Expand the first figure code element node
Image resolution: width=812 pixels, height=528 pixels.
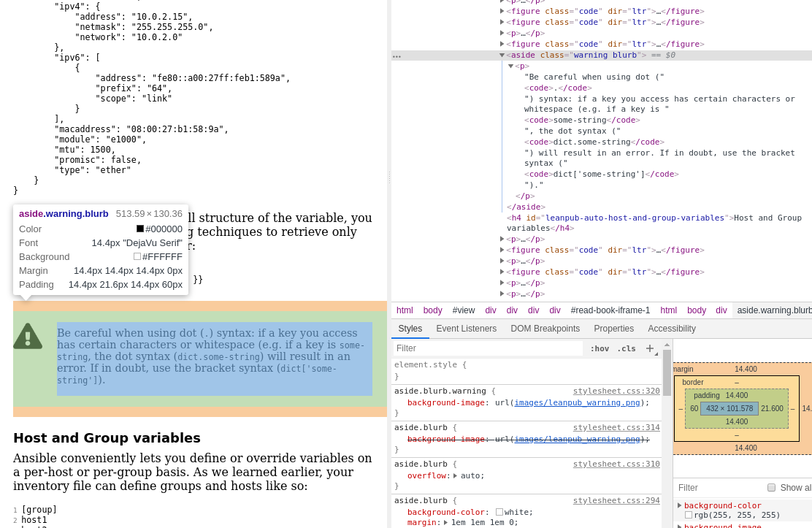click(502, 11)
